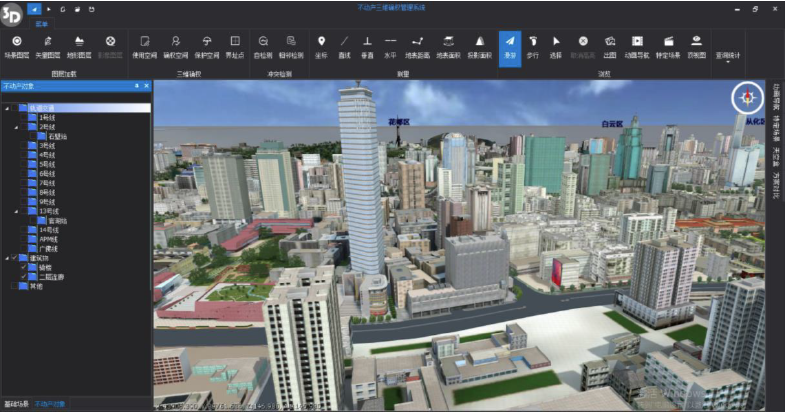Select the 菜单 ribbon tab
Viewport: 785px width, 412px height.
coord(40,22)
